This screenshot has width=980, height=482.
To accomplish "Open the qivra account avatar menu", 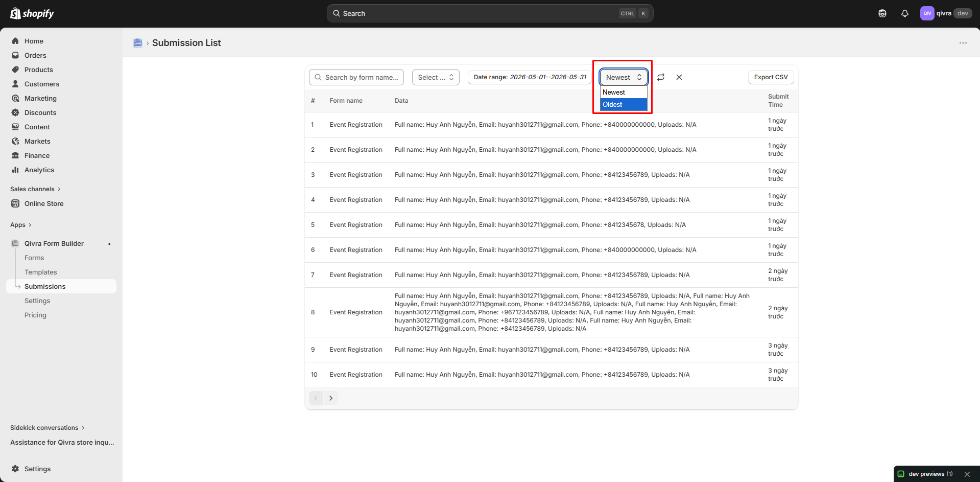I will point(927,13).
